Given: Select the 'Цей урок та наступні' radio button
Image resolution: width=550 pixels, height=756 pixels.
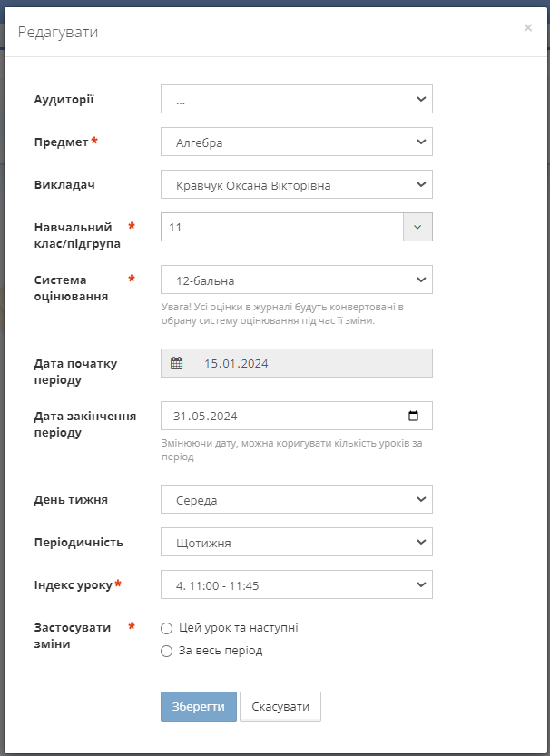Looking at the screenshot, I should [166, 628].
